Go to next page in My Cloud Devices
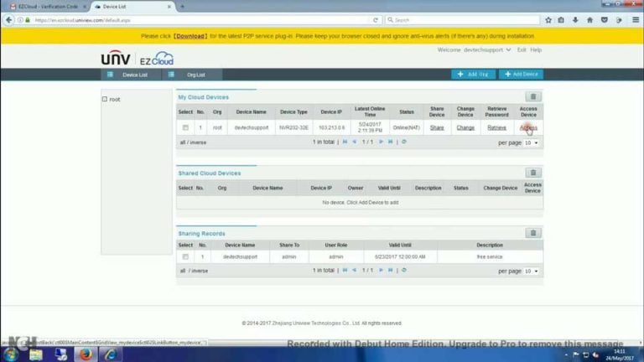 381,142
